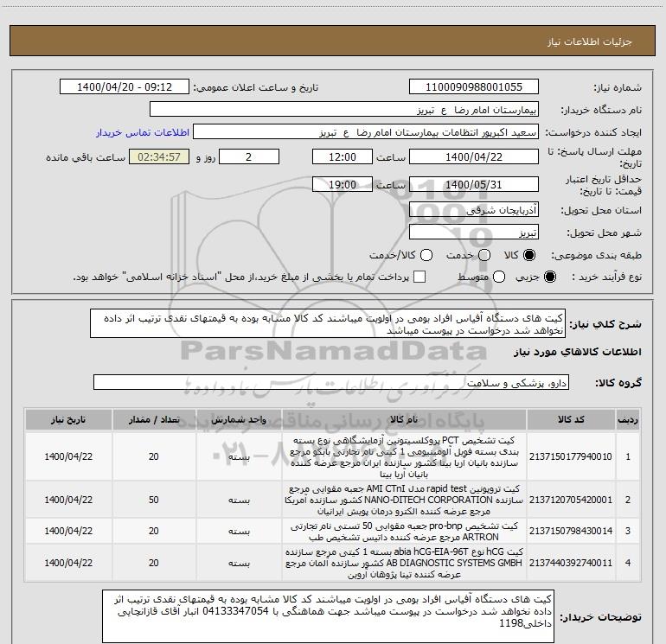
Task: Click the goods group field دارو، پزشکی و سلامت
Action: coord(331,382)
